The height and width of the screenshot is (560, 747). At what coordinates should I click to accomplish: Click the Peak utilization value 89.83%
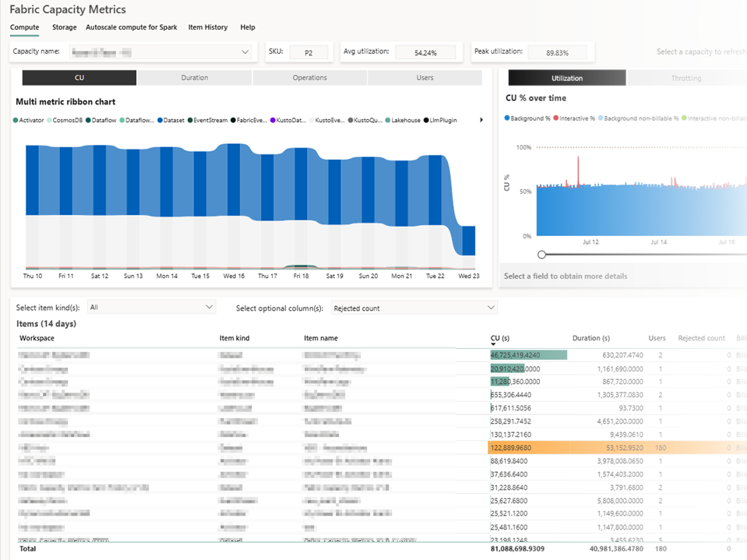point(557,53)
